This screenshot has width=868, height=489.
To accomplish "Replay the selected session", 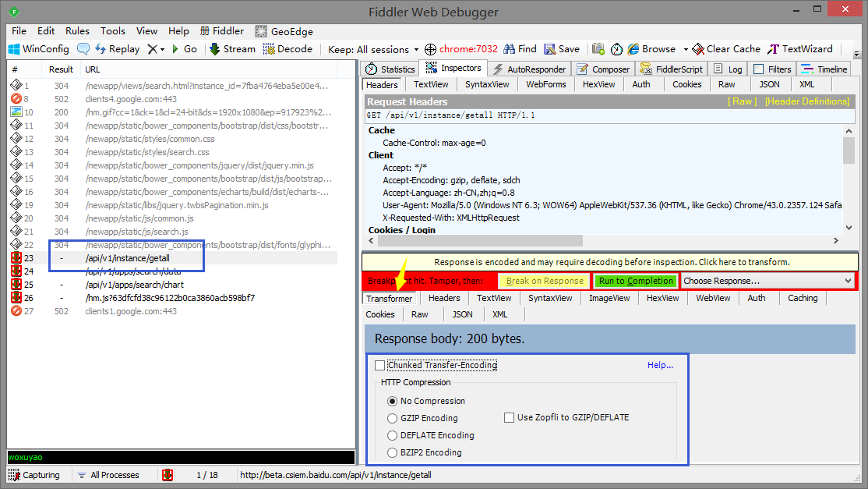I will pyautogui.click(x=118, y=48).
